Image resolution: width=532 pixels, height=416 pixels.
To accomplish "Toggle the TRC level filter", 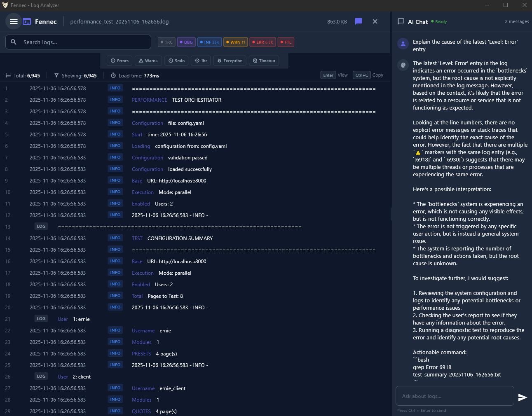I will coord(166,42).
